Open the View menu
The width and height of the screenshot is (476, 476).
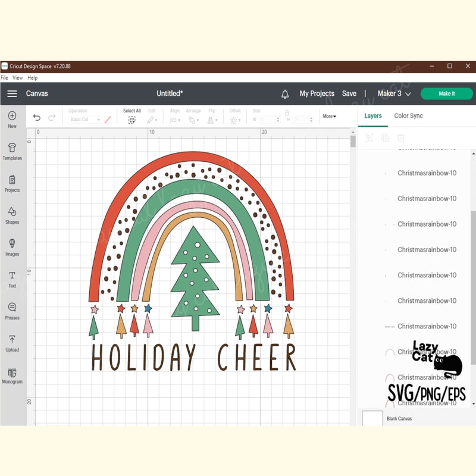click(17, 77)
